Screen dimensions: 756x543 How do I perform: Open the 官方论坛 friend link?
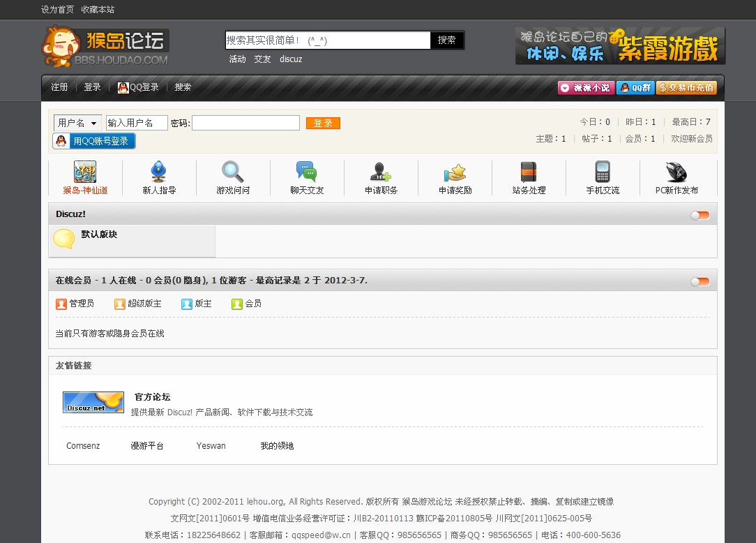[x=152, y=396]
